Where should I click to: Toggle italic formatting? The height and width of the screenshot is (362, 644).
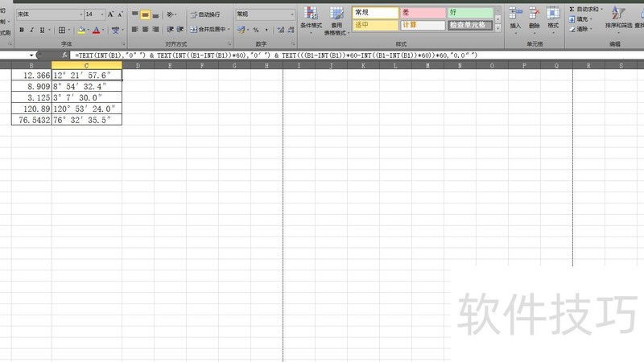[32, 30]
